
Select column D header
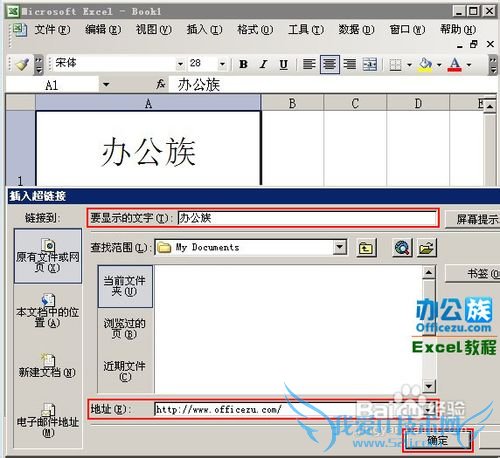(418, 103)
